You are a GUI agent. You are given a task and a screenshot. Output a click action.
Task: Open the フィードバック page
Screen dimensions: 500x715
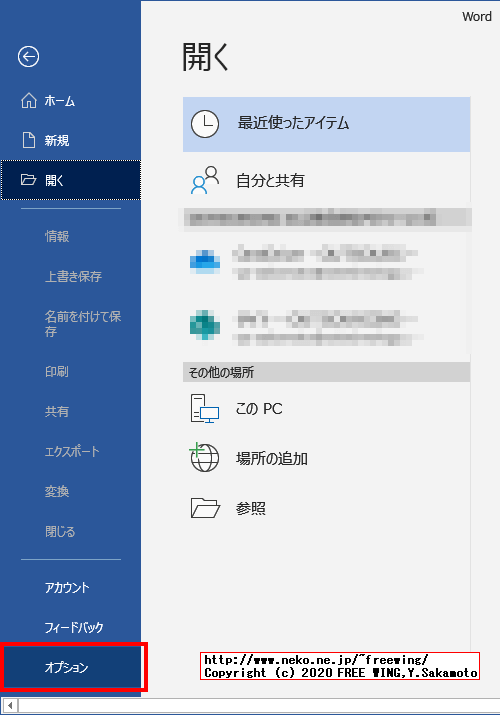(x=70, y=627)
